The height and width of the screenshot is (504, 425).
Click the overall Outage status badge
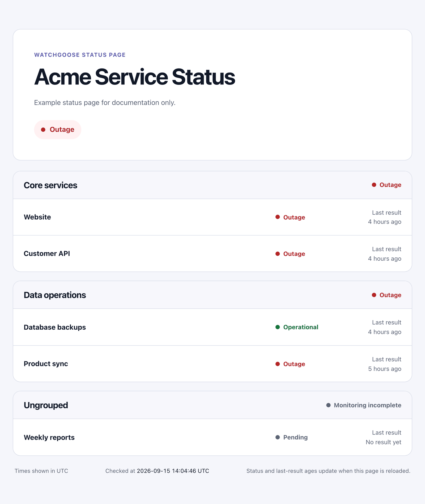[x=58, y=130]
